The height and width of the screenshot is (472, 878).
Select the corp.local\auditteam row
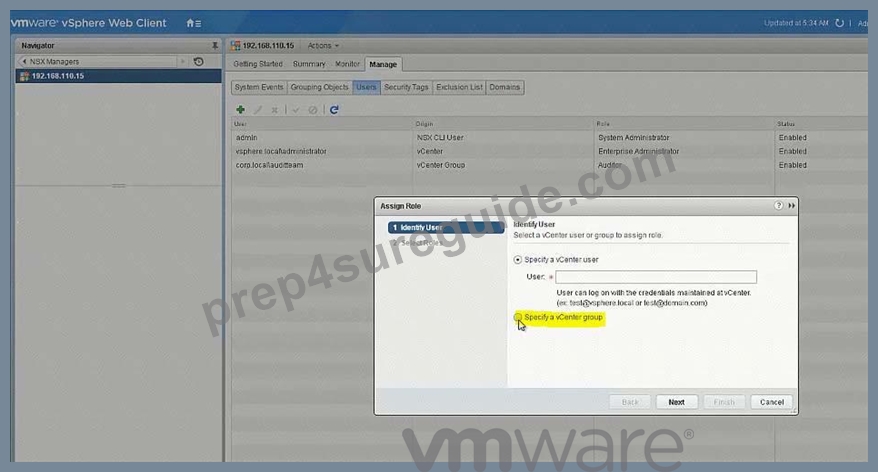pos(549,165)
